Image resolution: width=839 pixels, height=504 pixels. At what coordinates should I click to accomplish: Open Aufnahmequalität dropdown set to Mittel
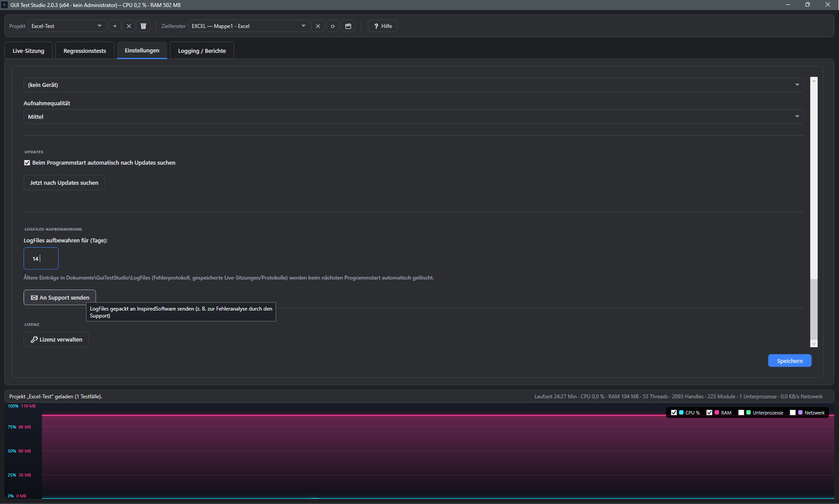pos(414,117)
